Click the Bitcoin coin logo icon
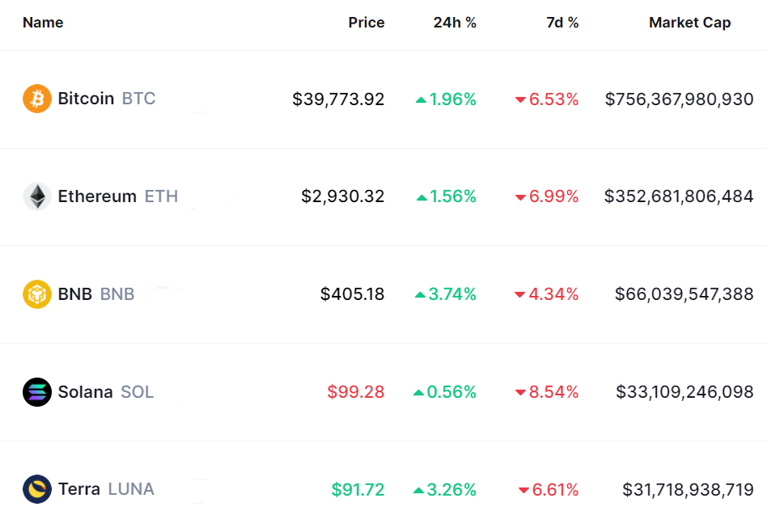Screen dimensions: 767x532 point(37,99)
